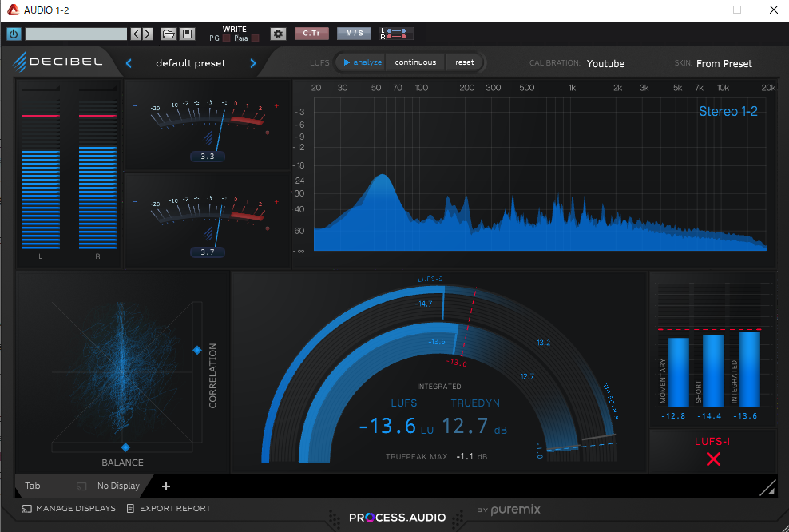Click the save preset floppy disk icon
789x532 pixels.
click(187, 34)
